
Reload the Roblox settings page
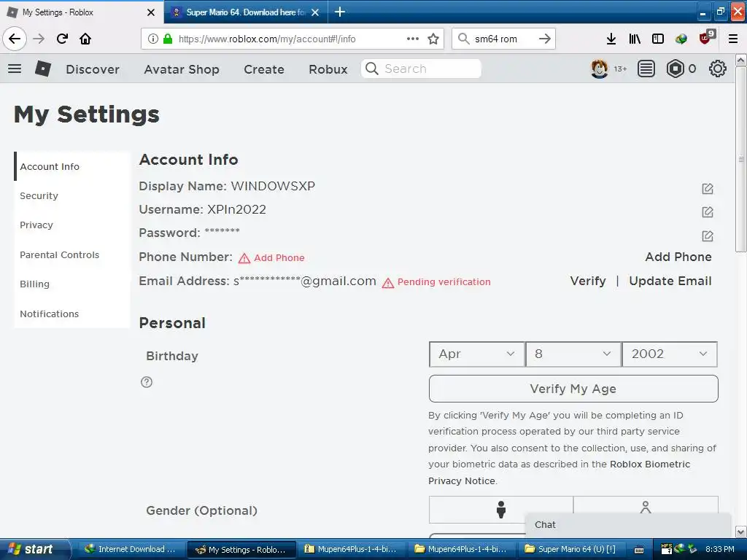coord(62,39)
